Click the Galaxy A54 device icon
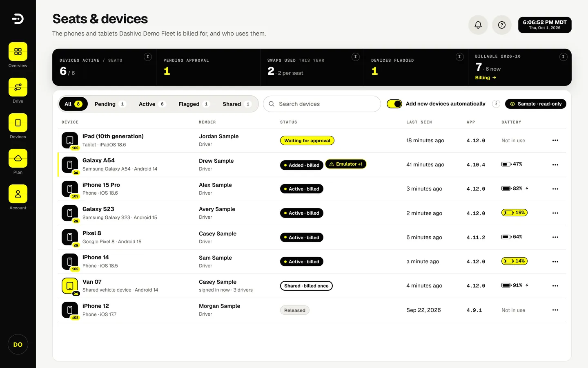The width and height of the screenshot is (588, 368). point(70,165)
